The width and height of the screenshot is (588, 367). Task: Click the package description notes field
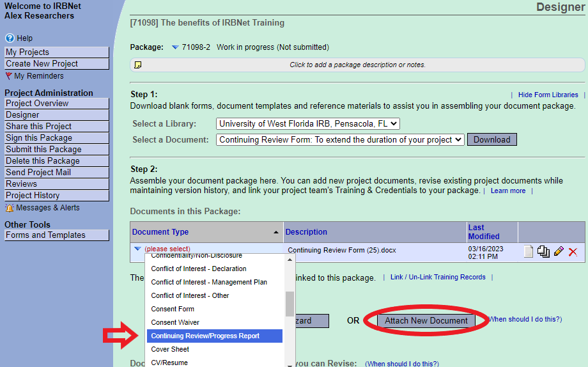pyautogui.click(x=357, y=65)
